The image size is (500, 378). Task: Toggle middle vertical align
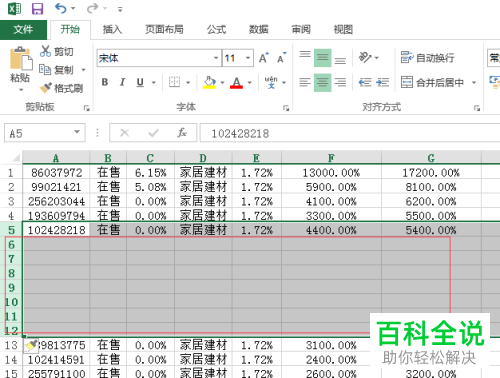[x=322, y=58]
